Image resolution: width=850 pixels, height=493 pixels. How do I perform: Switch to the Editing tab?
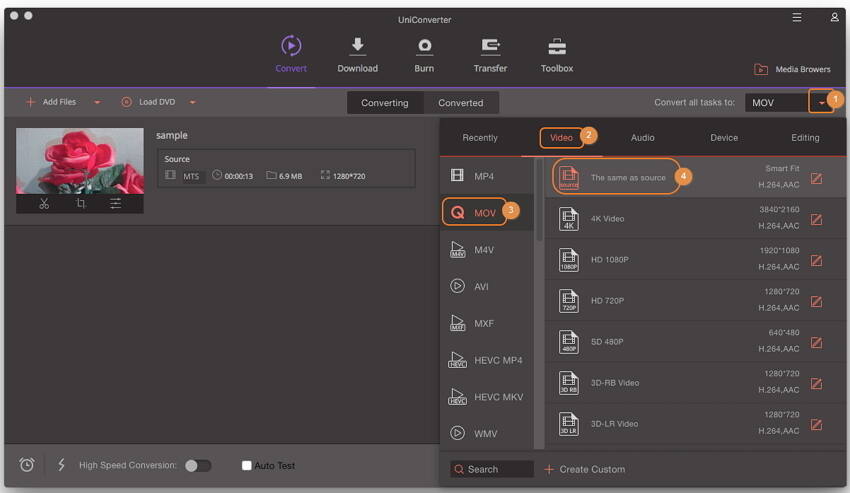pyautogui.click(x=805, y=138)
